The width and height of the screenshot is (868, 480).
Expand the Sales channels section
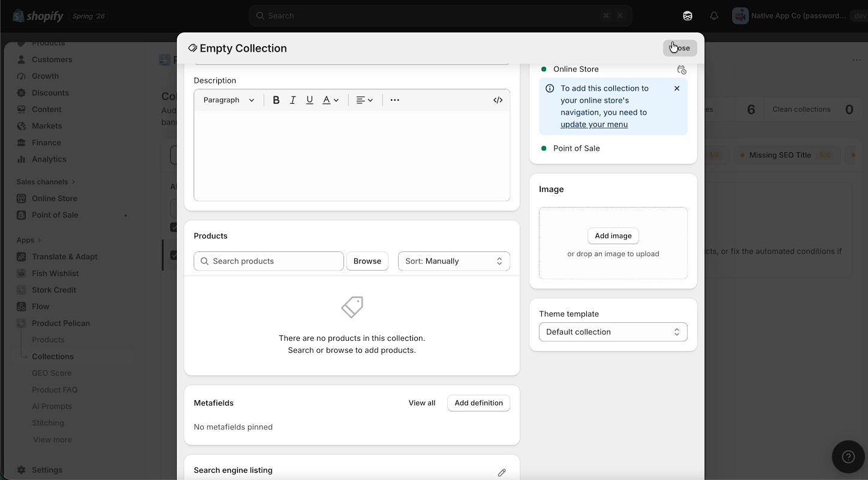point(46,182)
